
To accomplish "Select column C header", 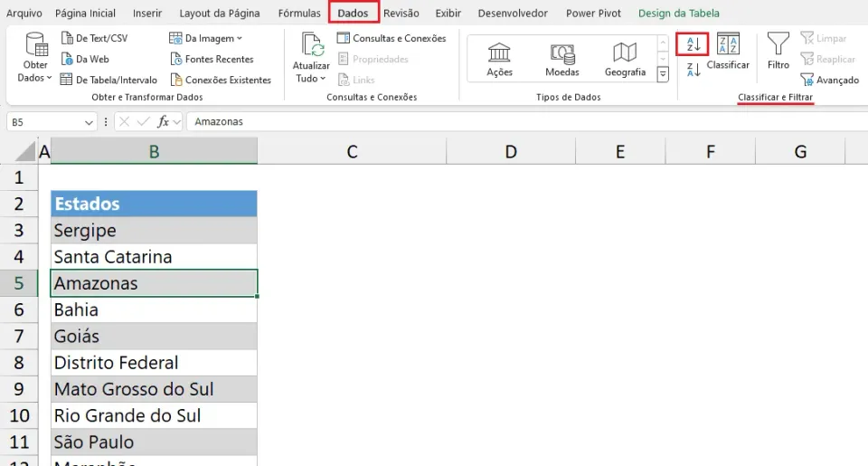I will [352, 151].
